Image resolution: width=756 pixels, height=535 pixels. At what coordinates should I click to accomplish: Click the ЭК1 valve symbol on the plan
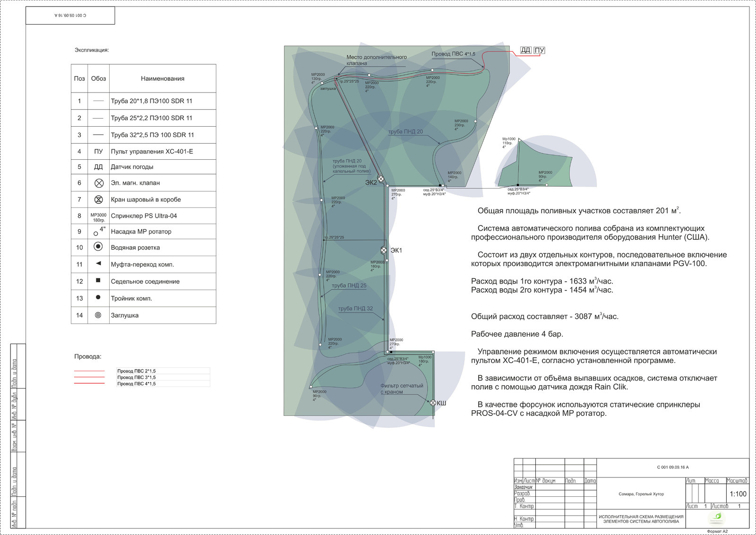point(384,250)
